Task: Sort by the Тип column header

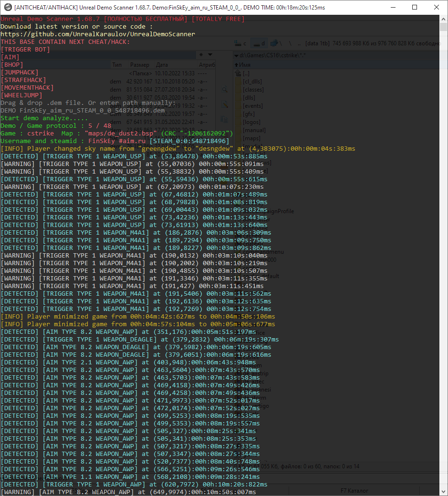Action: tap(117, 65)
